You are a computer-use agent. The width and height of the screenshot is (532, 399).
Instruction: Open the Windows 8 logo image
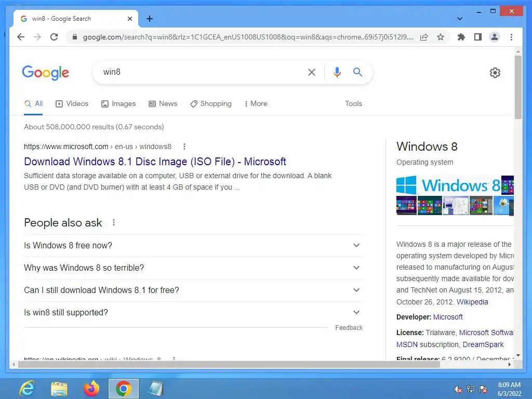448,185
